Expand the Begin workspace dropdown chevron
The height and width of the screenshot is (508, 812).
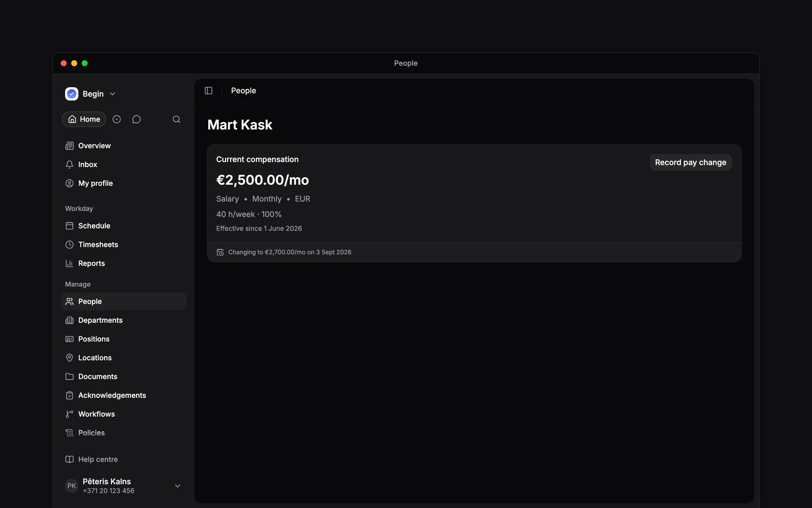click(x=113, y=94)
